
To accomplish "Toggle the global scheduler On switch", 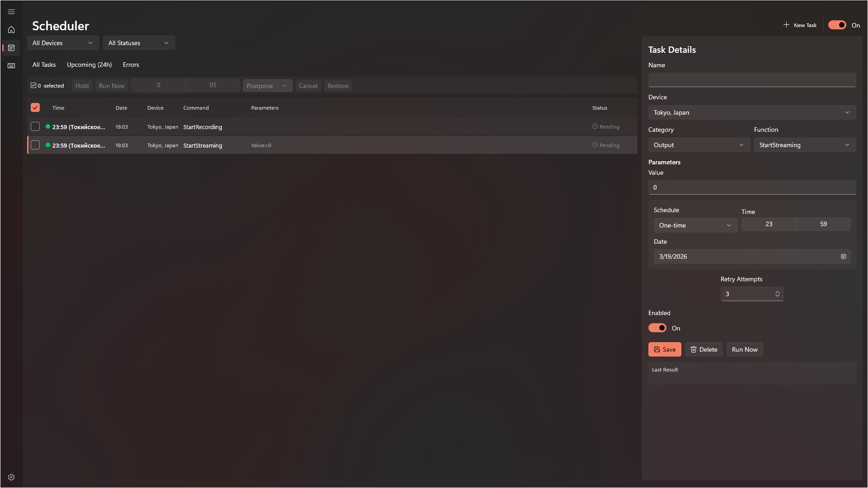I will [837, 25].
